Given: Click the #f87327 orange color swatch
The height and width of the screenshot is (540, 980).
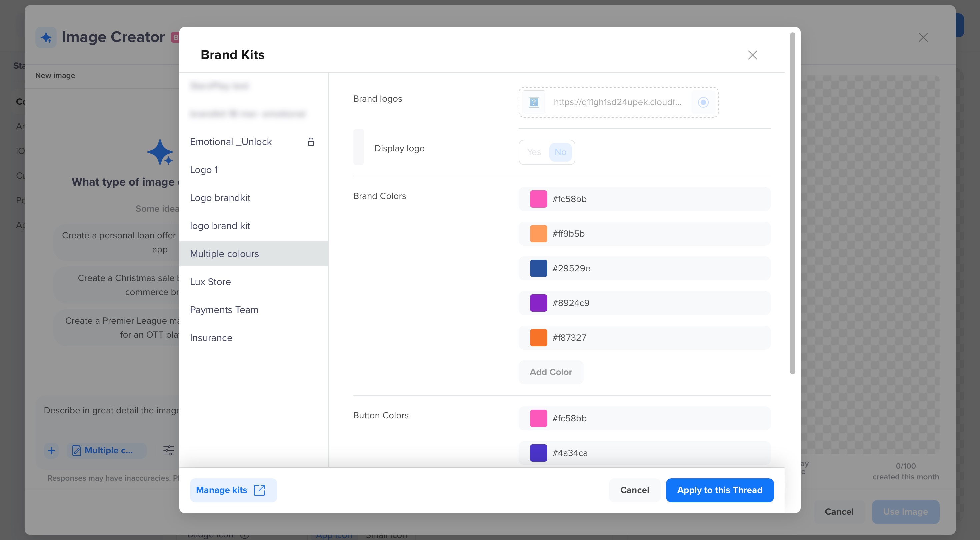Looking at the screenshot, I should [x=538, y=338].
